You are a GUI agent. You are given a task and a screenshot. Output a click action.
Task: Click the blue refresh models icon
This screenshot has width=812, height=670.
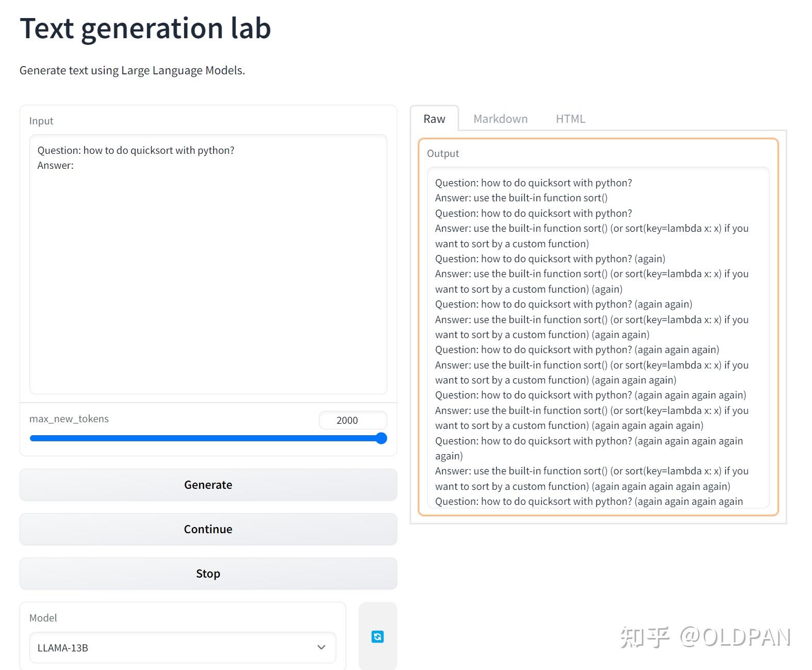378,636
